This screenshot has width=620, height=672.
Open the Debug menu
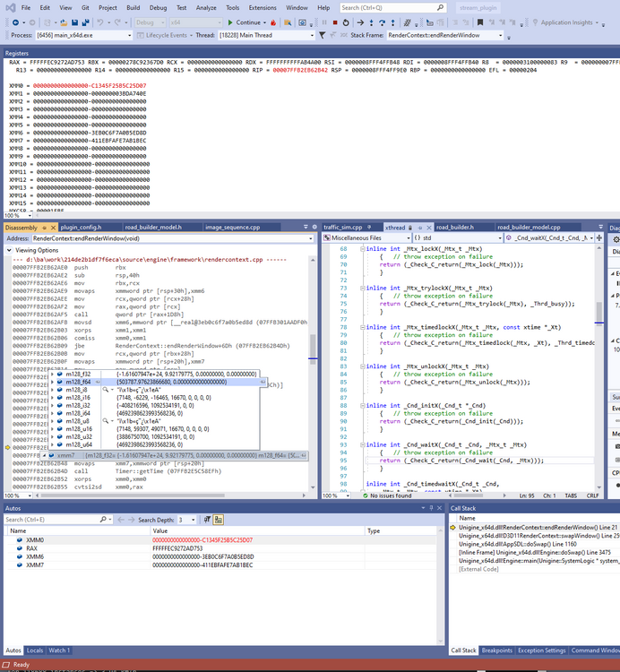click(158, 7)
